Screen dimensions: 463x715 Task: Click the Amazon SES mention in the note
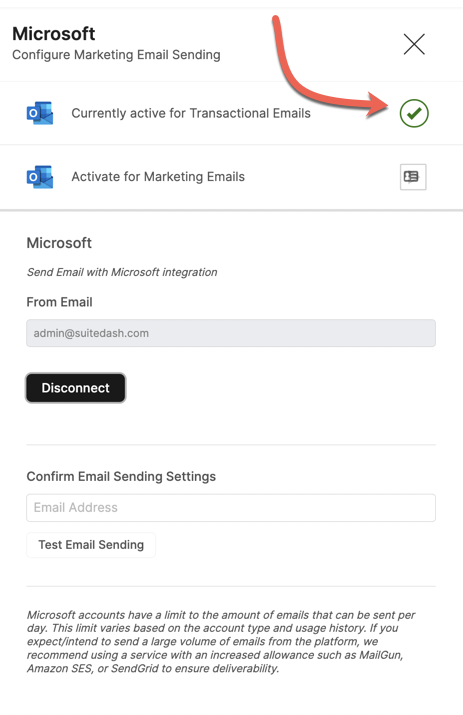59,669
